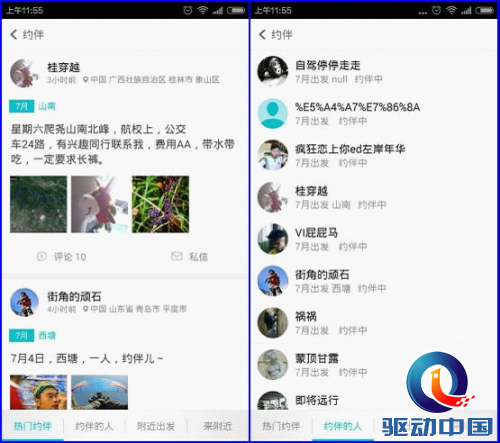Switch to 约伴的人 tab on left screen
The width and height of the screenshot is (500, 443).
pyautogui.click(x=94, y=426)
